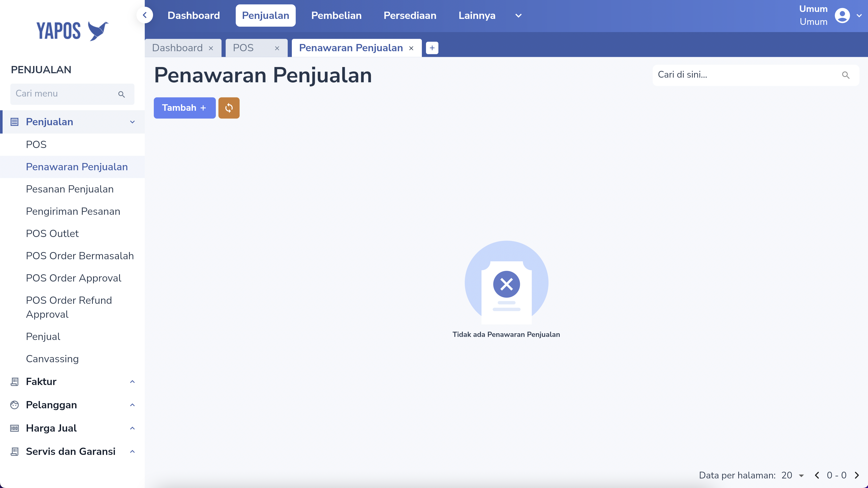868x488 pixels.
Task: Focus the Cari menu search field
Action: pos(72,94)
